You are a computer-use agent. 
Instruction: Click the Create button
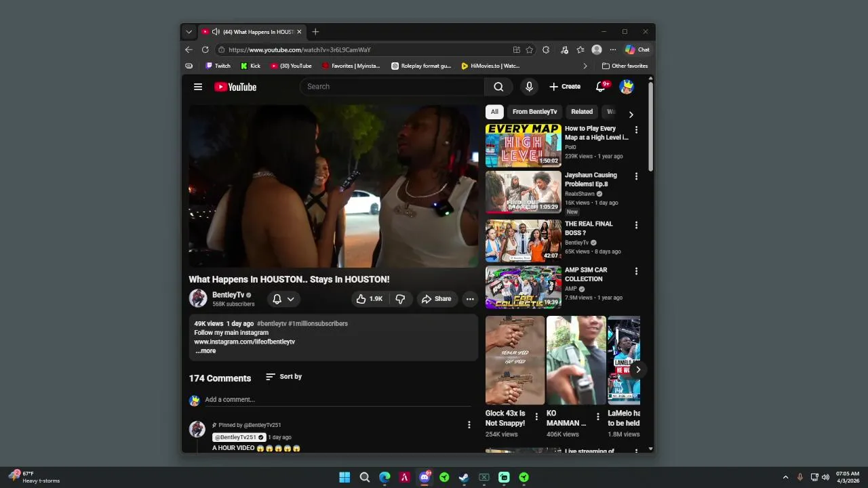pos(565,87)
